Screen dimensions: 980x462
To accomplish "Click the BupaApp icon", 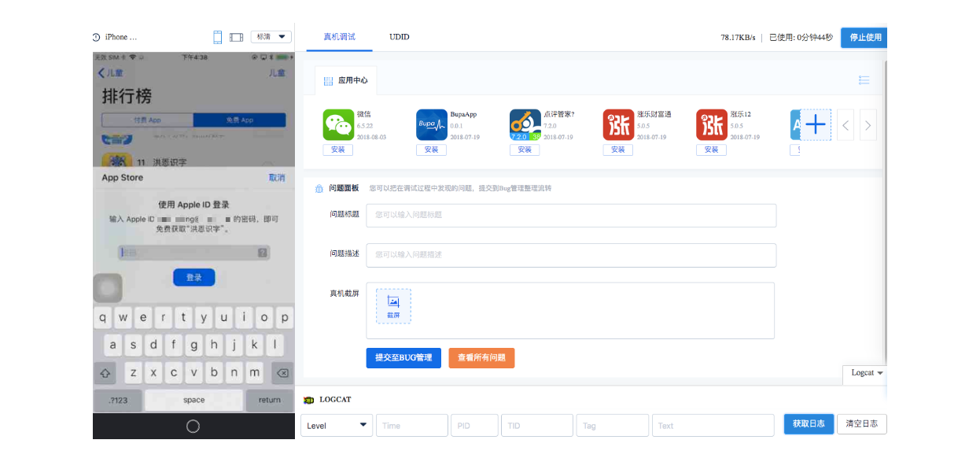I will (x=431, y=125).
